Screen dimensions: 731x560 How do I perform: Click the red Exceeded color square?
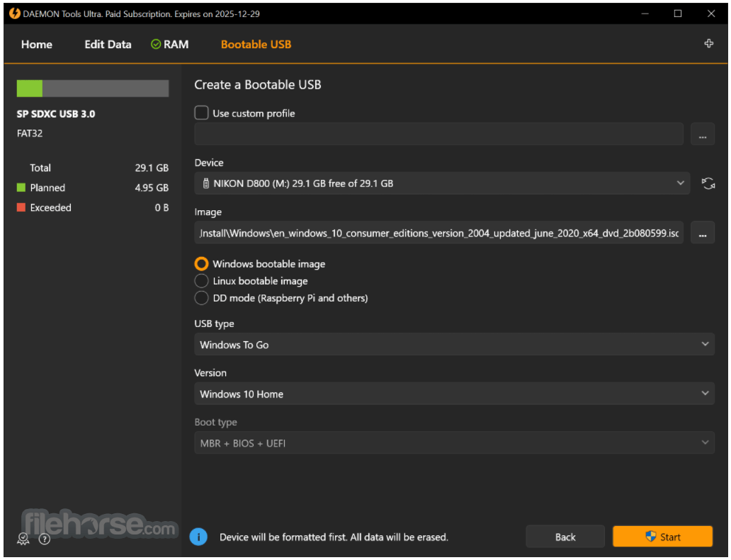(21, 207)
